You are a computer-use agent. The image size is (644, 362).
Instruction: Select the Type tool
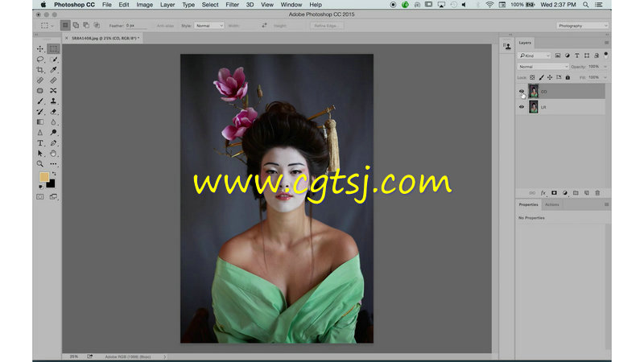pos(40,143)
